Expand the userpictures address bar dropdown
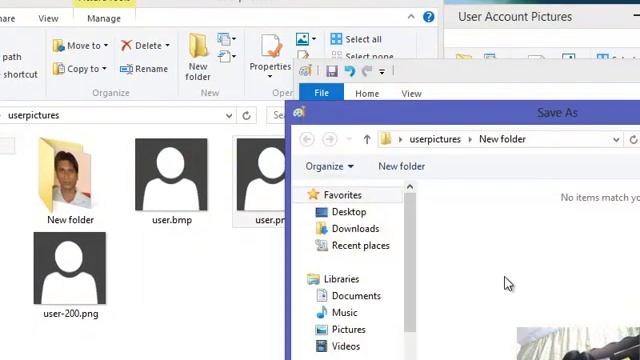 coord(229,116)
